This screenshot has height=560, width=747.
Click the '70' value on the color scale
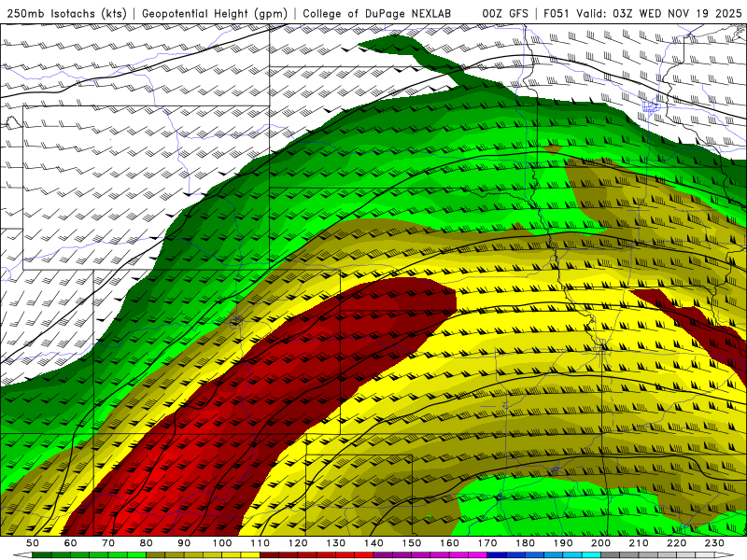(108, 543)
